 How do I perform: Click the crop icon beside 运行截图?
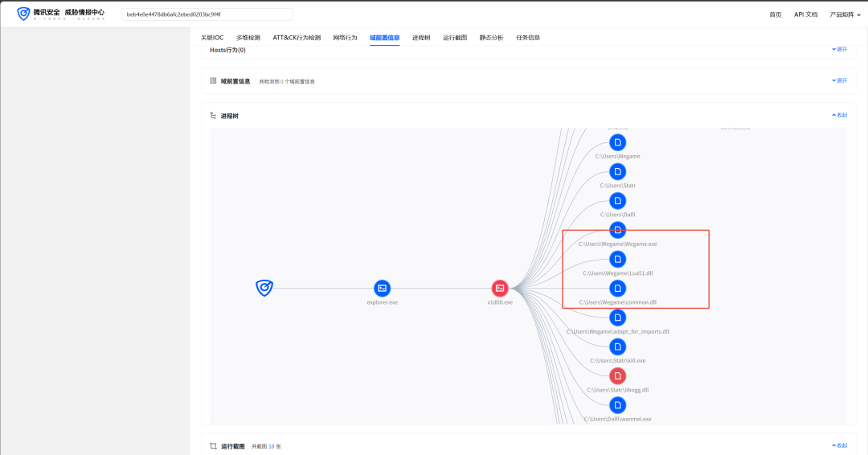tap(213, 445)
